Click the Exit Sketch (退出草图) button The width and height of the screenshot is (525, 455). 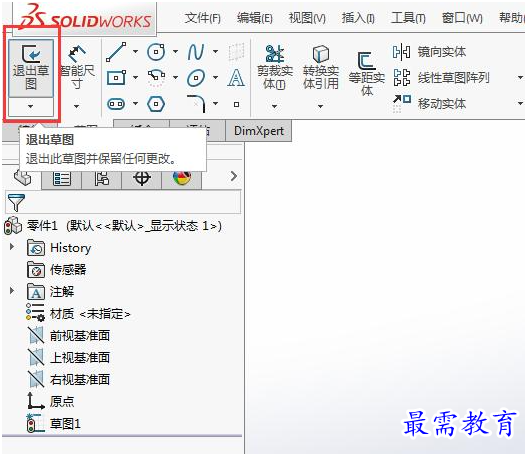coord(31,68)
